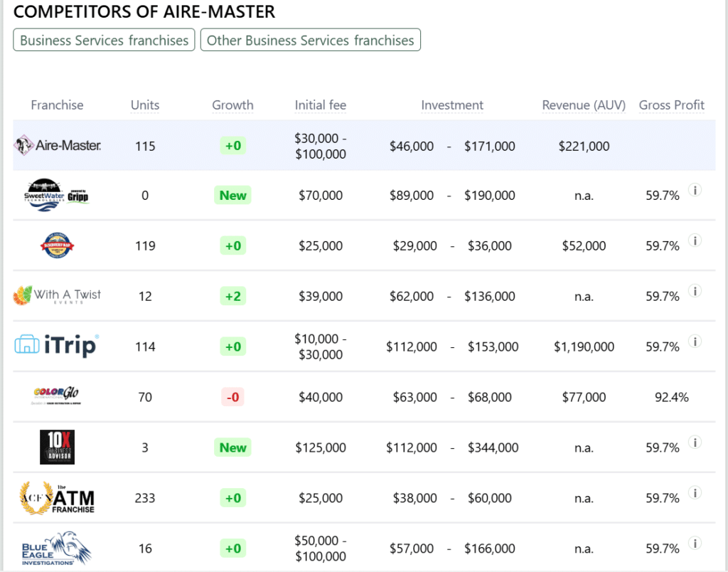This screenshot has width=728, height=572.
Task: Click info icon in iTrip row
Action: [695, 341]
